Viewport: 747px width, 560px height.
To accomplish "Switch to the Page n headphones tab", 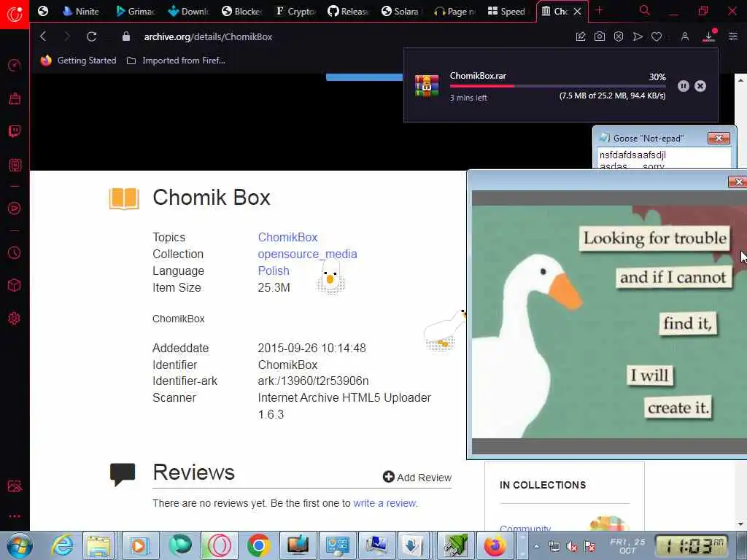I will [x=455, y=11].
